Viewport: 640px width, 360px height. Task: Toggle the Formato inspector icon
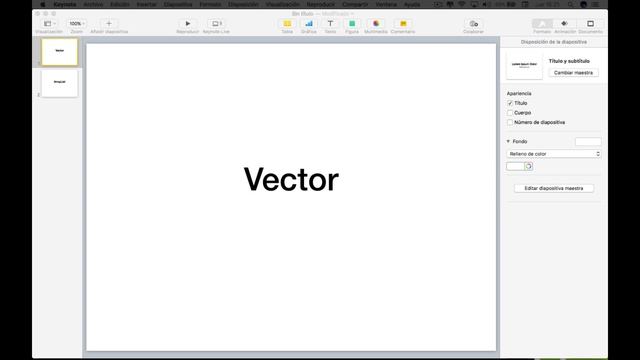click(542, 24)
